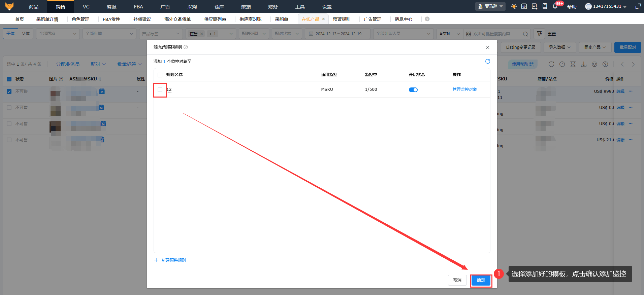644x295 pixels.
Task: Click 批量配对 button
Action: [x=628, y=47]
